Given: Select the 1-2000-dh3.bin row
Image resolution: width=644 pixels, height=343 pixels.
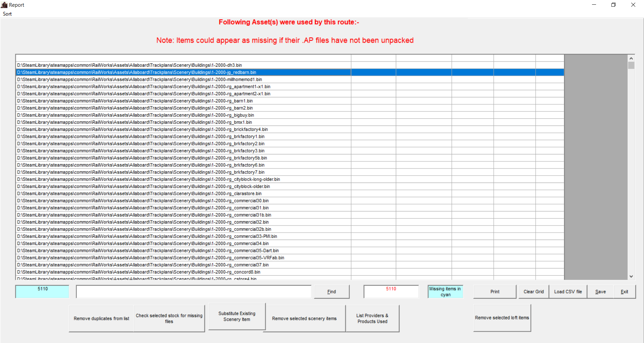Looking at the screenshot, I should point(129,65).
